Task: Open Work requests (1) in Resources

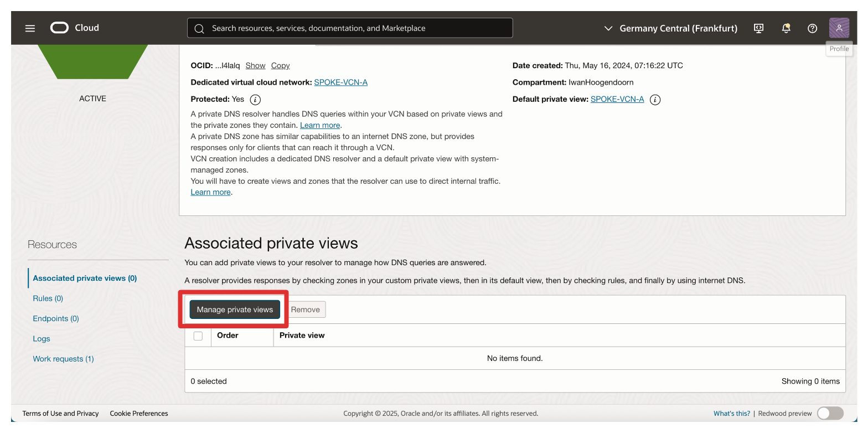Action: pyautogui.click(x=63, y=359)
